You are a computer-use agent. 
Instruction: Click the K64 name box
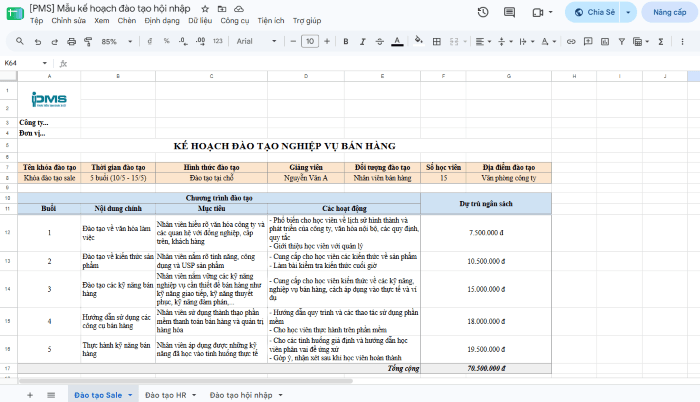coord(25,63)
